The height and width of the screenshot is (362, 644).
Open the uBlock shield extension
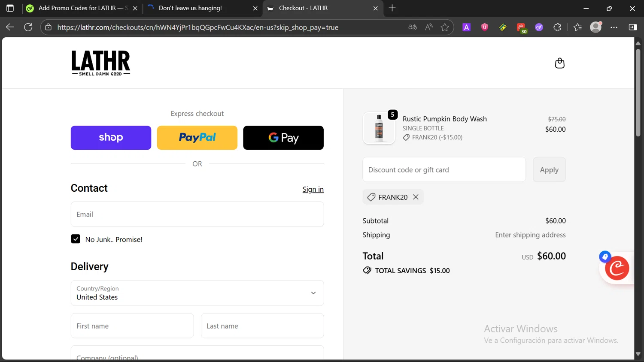click(484, 27)
